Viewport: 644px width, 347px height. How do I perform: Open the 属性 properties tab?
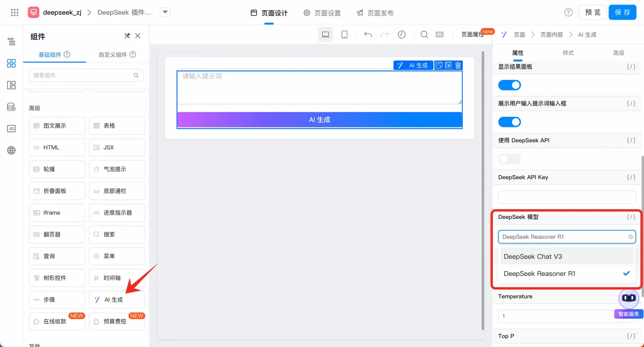point(517,53)
